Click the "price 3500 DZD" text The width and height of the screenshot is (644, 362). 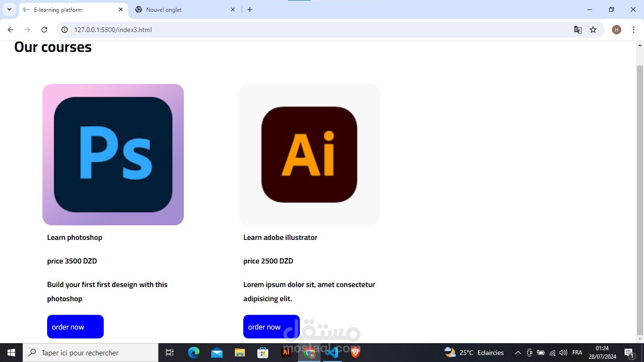coord(72,261)
